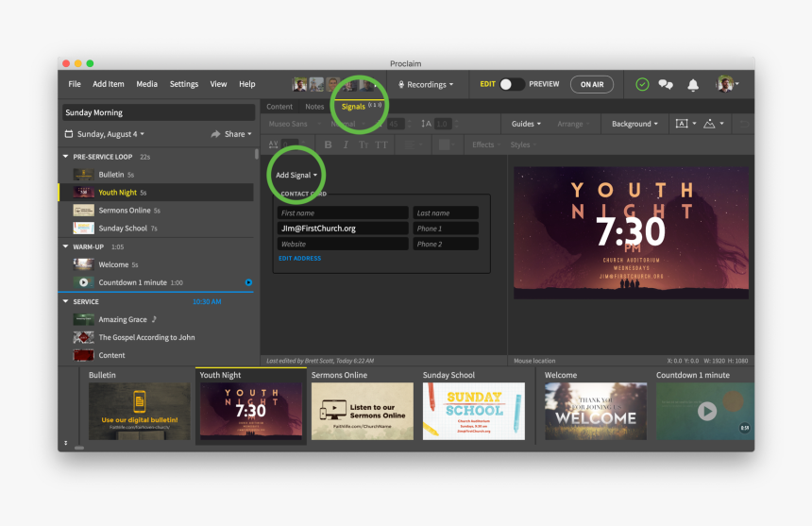Open the chat bubbles icon
The height and width of the screenshot is (526, 812).
pyautogui.click(x=666, y=84)
